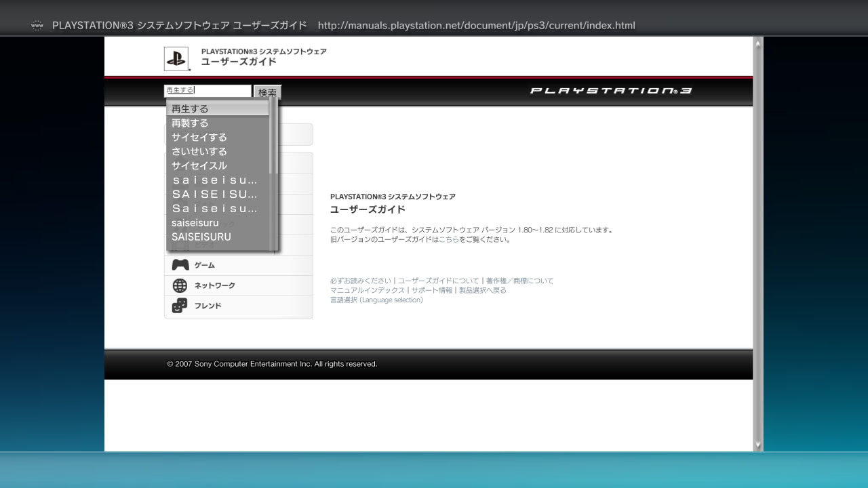This screenshot has width=868, height=488.
Task: Click the 検索 search button
Action: pyautogui.click(x=267, y=92)
